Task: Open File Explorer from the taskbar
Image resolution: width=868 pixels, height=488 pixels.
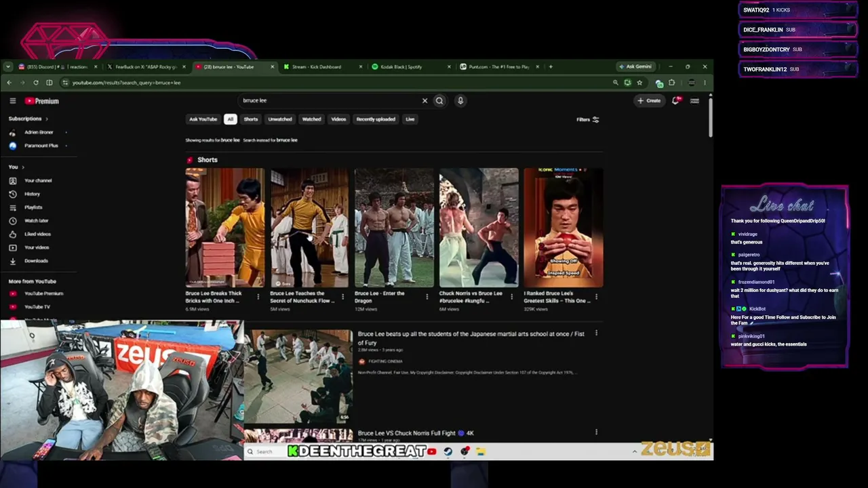Action: [x=481, y=451]
